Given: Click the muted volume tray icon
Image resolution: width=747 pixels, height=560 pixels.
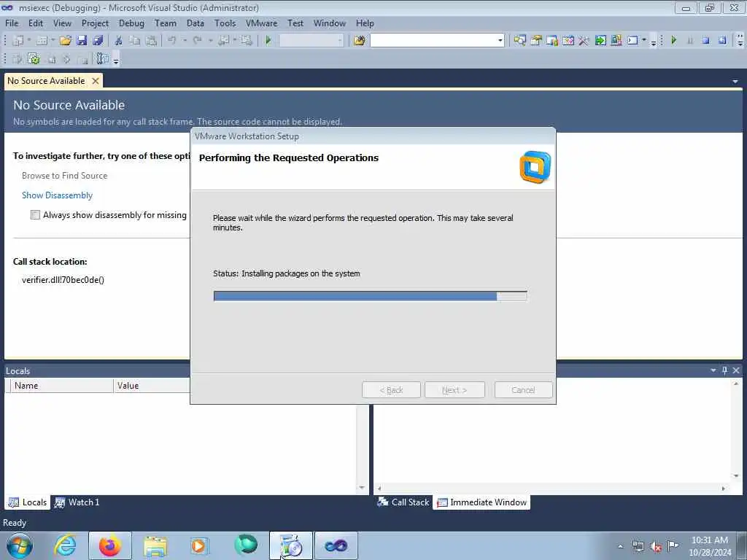Looking at the screenshot, I should (x=656, y=547).
